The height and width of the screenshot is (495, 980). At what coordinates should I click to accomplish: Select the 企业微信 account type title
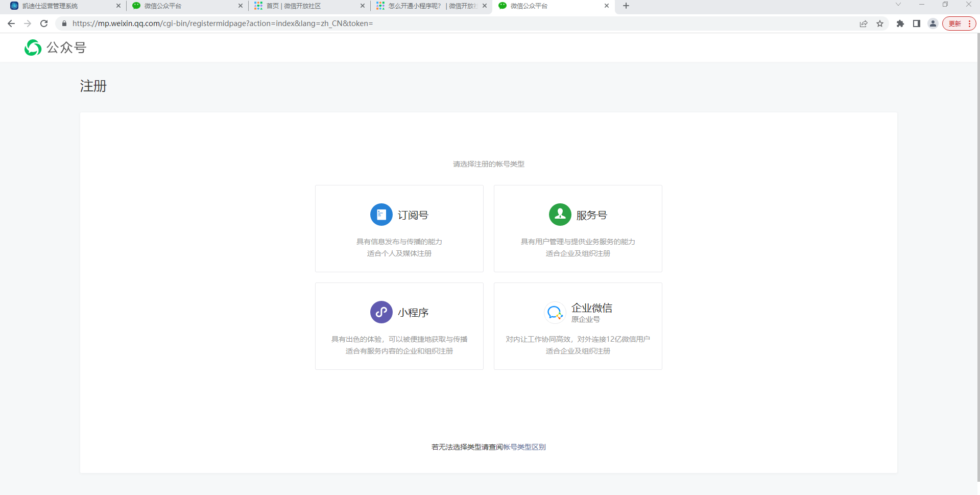(x=592, y=308)
